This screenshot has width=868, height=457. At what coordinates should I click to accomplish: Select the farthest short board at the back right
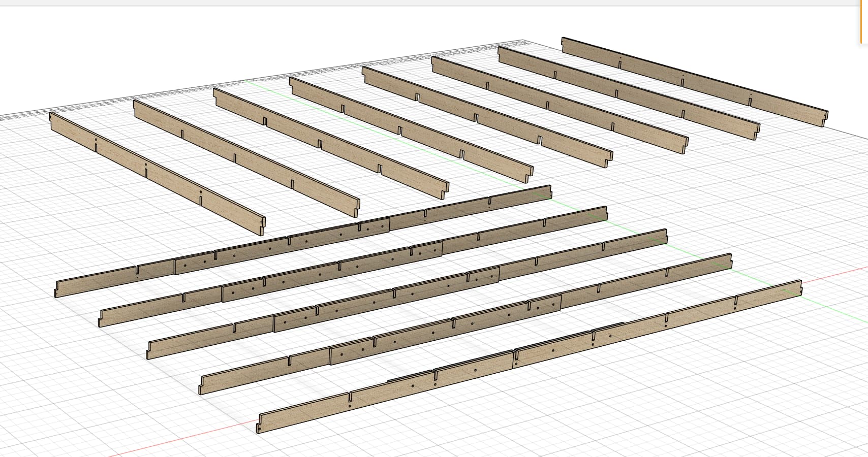tap(694, 81)
